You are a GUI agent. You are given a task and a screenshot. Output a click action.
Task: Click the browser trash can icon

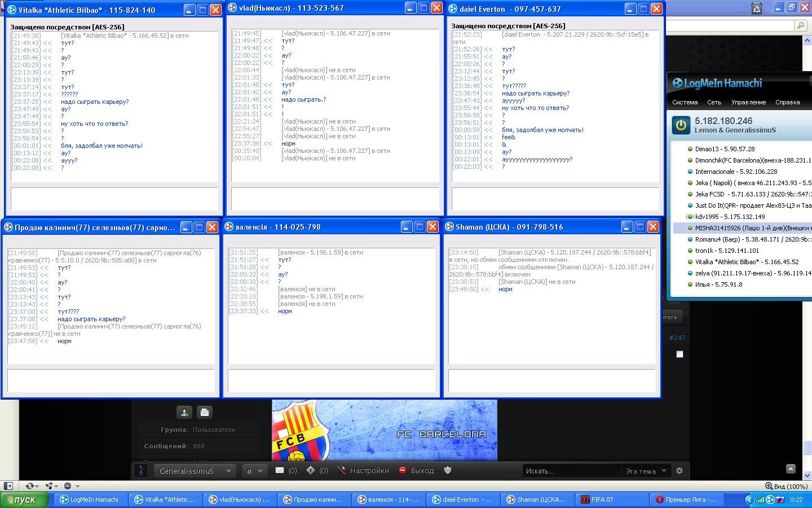tap(757, 8)
